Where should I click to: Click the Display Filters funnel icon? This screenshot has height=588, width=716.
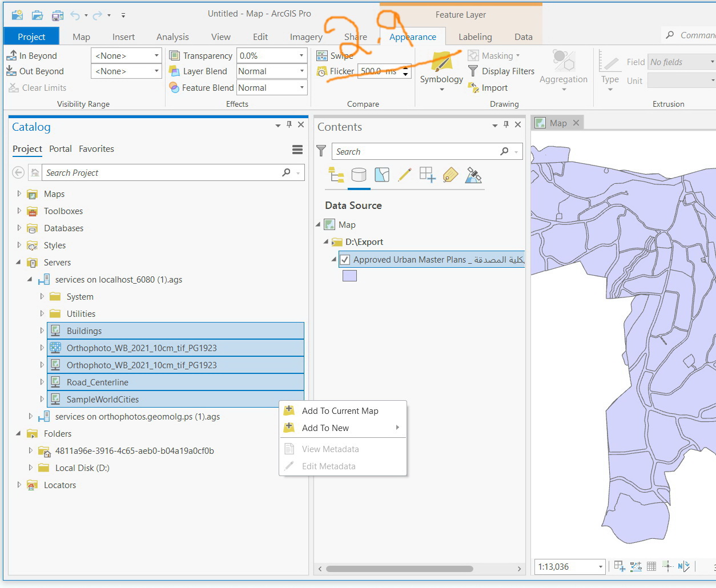[x=473, y=71]
